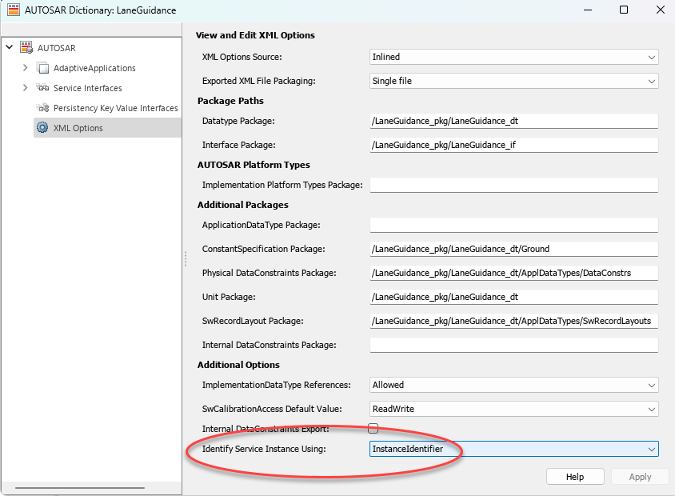
Task: Click the ConstantSpecification Package field
Action: [514, 249]
